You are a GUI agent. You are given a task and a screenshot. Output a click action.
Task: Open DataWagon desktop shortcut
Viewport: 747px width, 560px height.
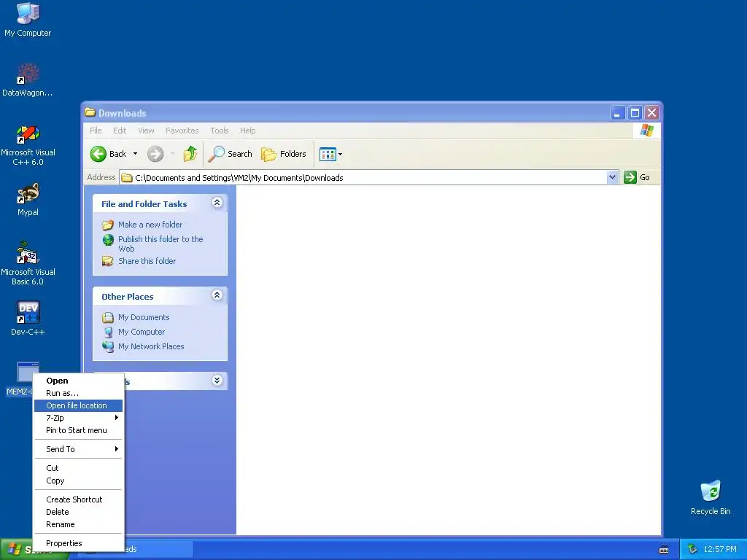click(x=28, y=79)
